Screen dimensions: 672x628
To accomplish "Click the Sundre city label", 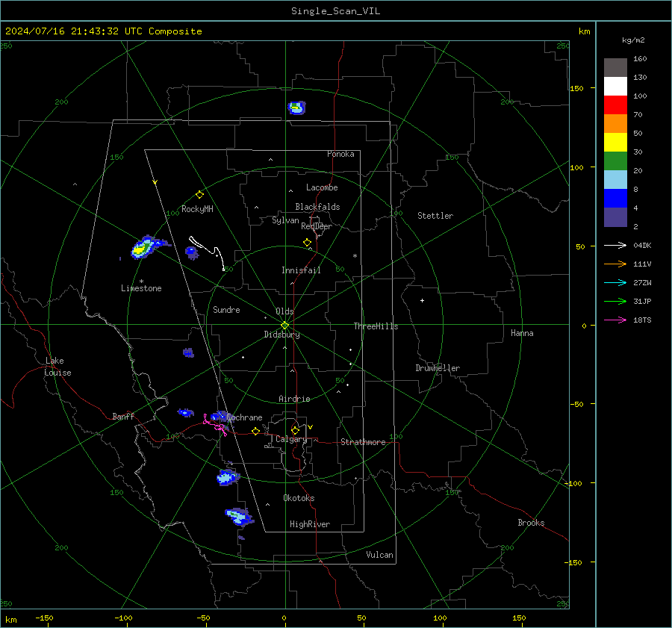I will [x=226, y=310].
